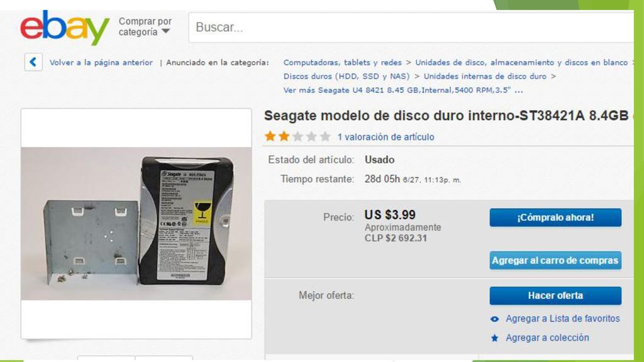
Task: Click the Buscar search field
Action: 411,28
